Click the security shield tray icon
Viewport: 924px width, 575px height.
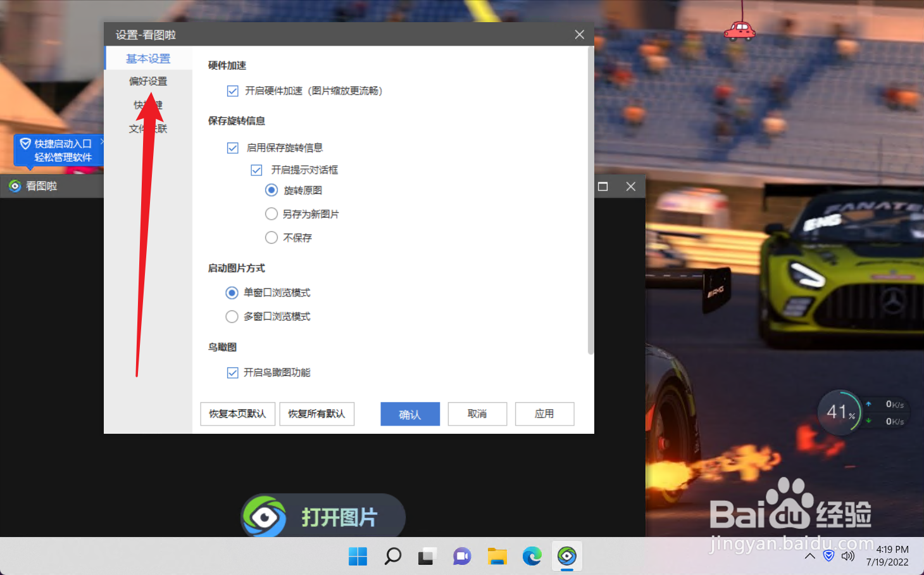point(828,556)
